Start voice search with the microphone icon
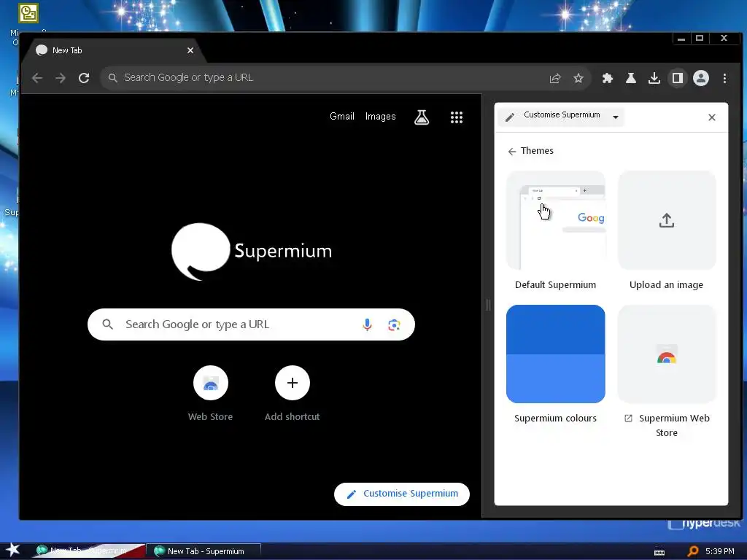 click(x=367, y=324)
